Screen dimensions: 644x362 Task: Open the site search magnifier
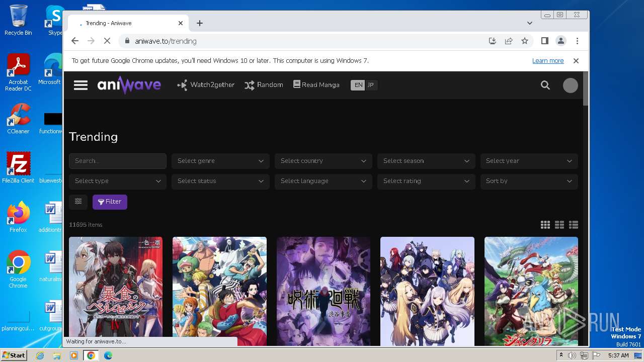(545, 85)
